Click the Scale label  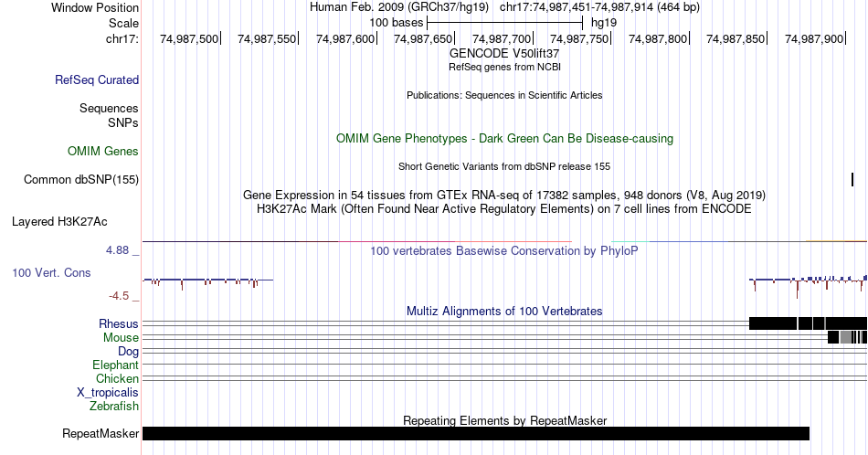[123, 23]
